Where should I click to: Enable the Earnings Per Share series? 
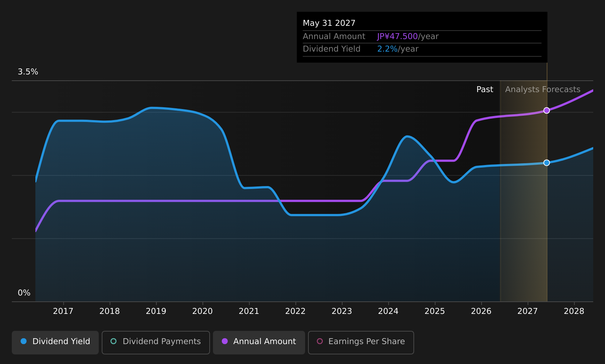click(361, 342)
